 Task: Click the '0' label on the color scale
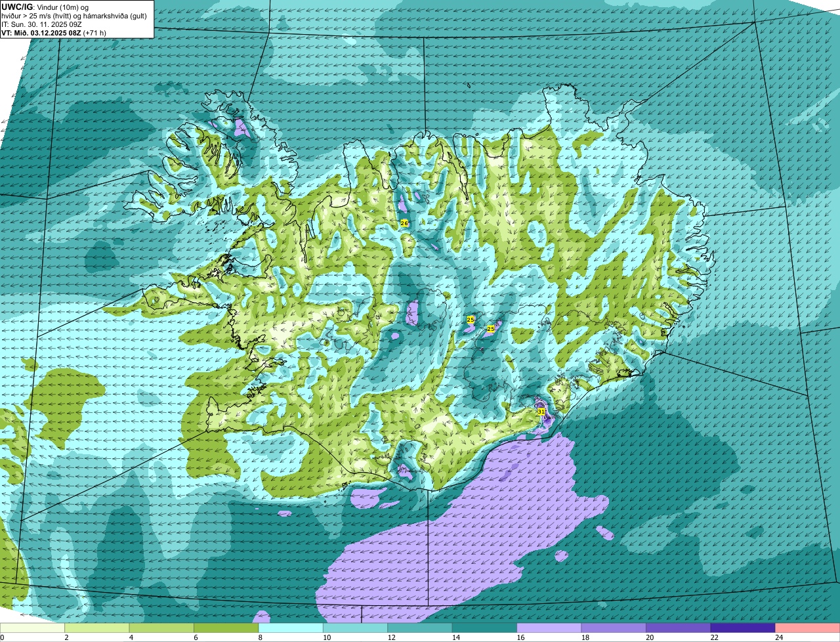pyautogui.click(x=2, y=637)
